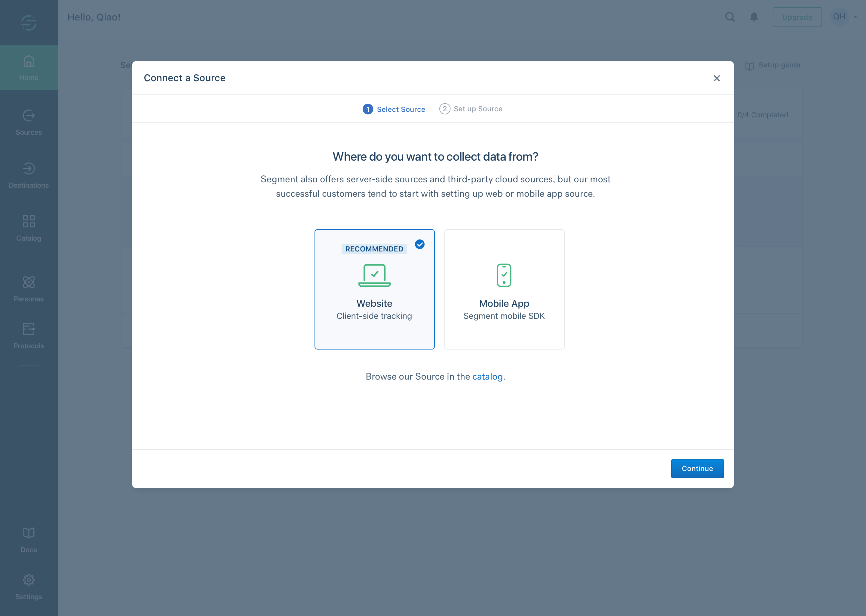Open Personas in the sidebar
The height and width of the screenshot is (616, 866).
click(29, 289)
